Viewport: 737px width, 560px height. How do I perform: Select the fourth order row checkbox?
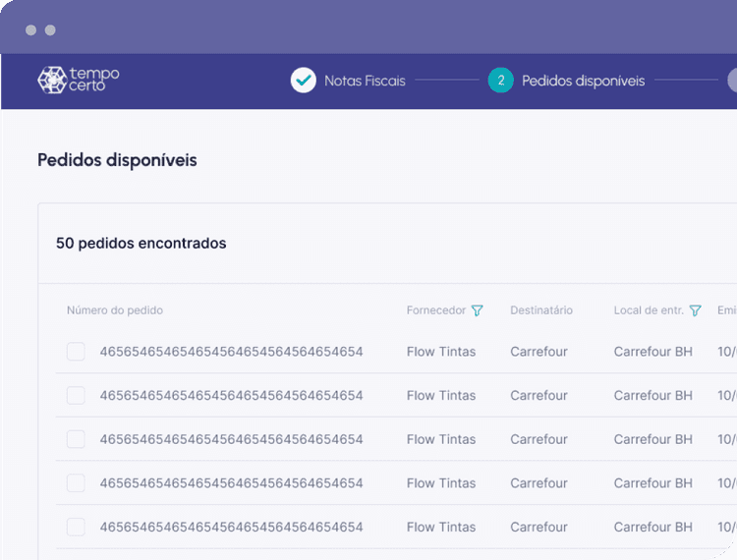[76, 483]
